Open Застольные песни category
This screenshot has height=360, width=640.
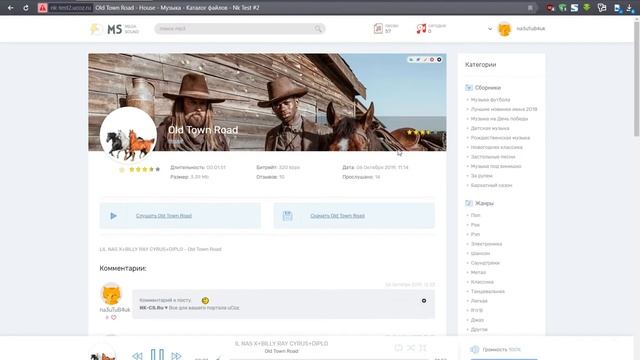pyautogui.click(x=493, y=157)
